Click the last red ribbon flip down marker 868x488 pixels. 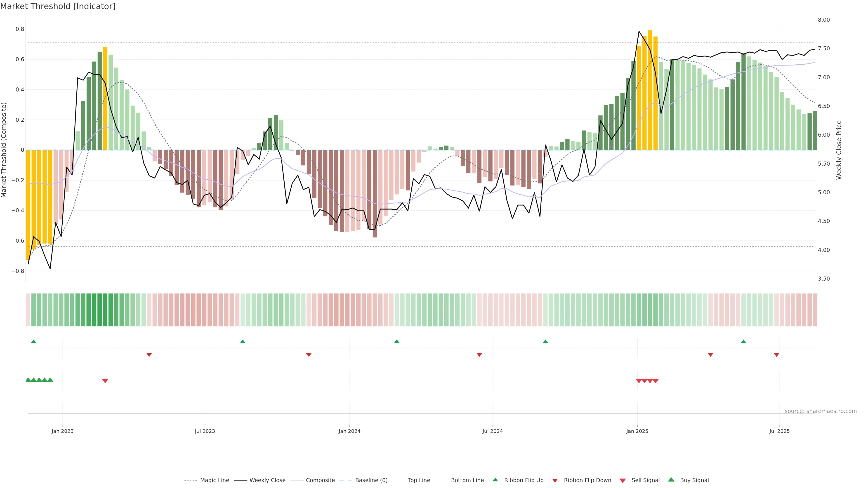[777, 355]
